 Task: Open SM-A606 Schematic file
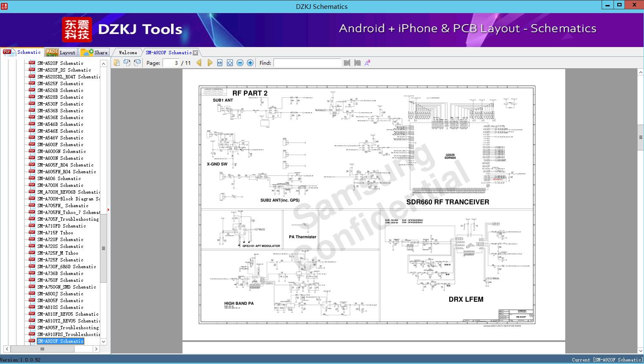[x=59, y=178]
